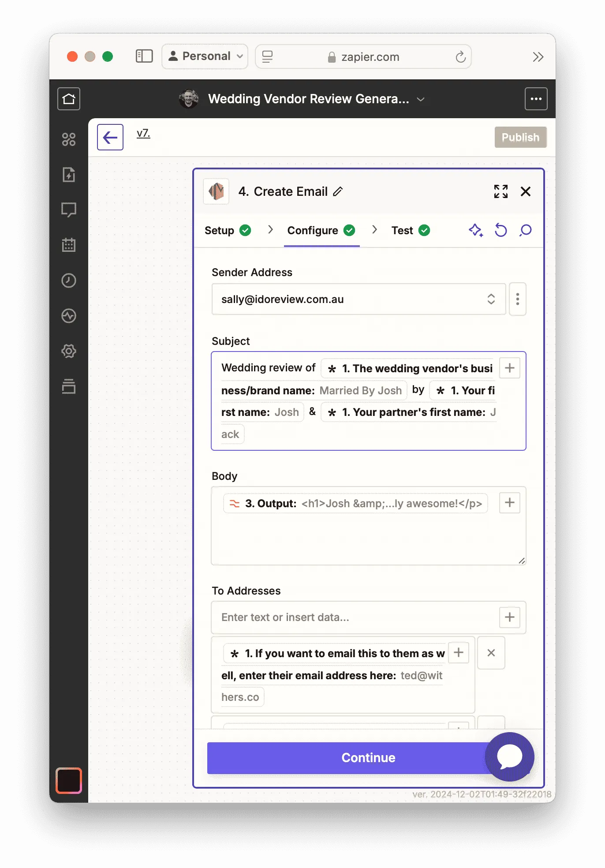Viewport: 605px width, 868px height.
Task: Show more browser toolbar items
Action: click(x=538, y=57)
